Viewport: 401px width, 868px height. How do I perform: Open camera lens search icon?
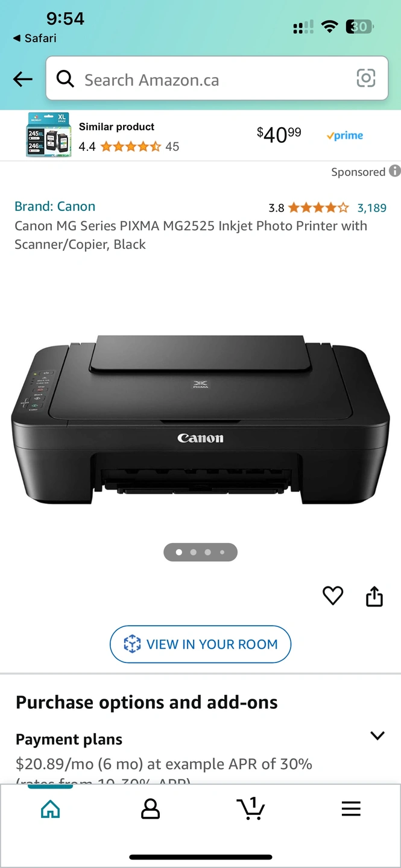[366, 78]
